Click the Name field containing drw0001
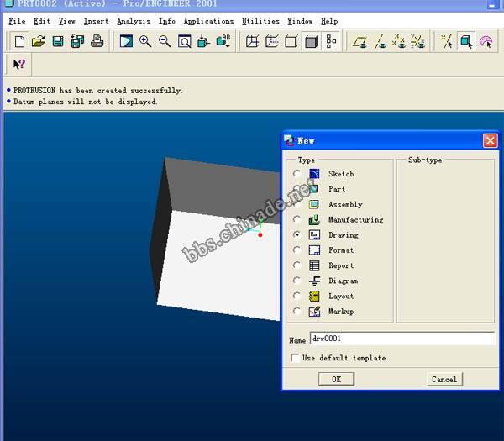504x441 pixels. [402, 339]
